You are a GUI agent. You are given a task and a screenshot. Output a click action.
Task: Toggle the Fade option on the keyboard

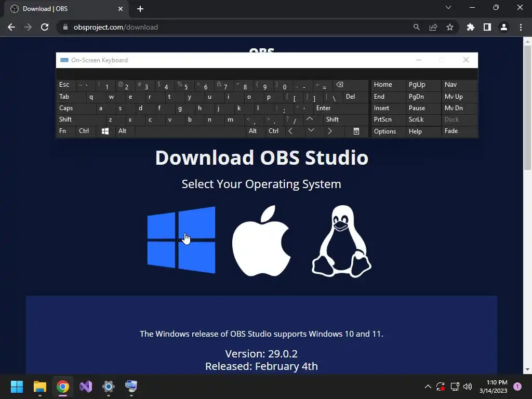459,131
